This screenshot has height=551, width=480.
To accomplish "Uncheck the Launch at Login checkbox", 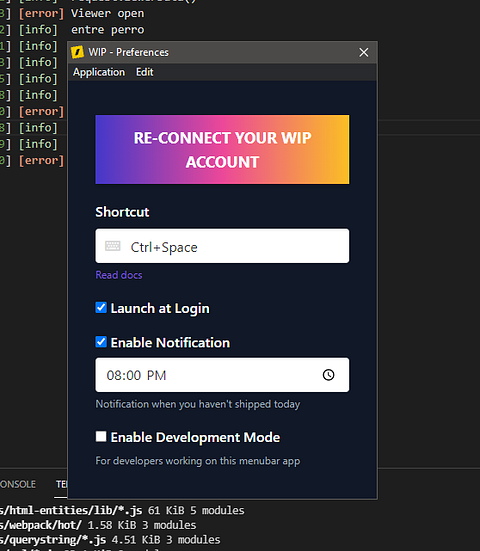I will point(101,307).
